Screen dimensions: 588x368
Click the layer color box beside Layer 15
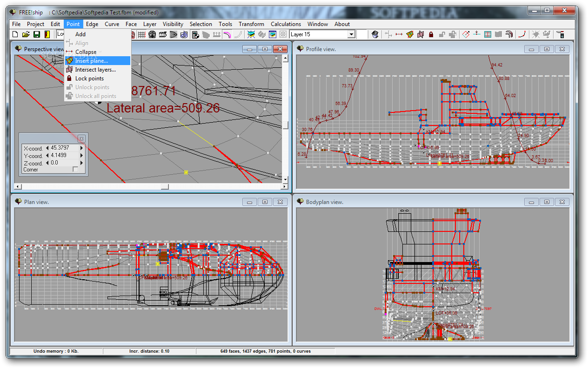click(x=362, y=34)
